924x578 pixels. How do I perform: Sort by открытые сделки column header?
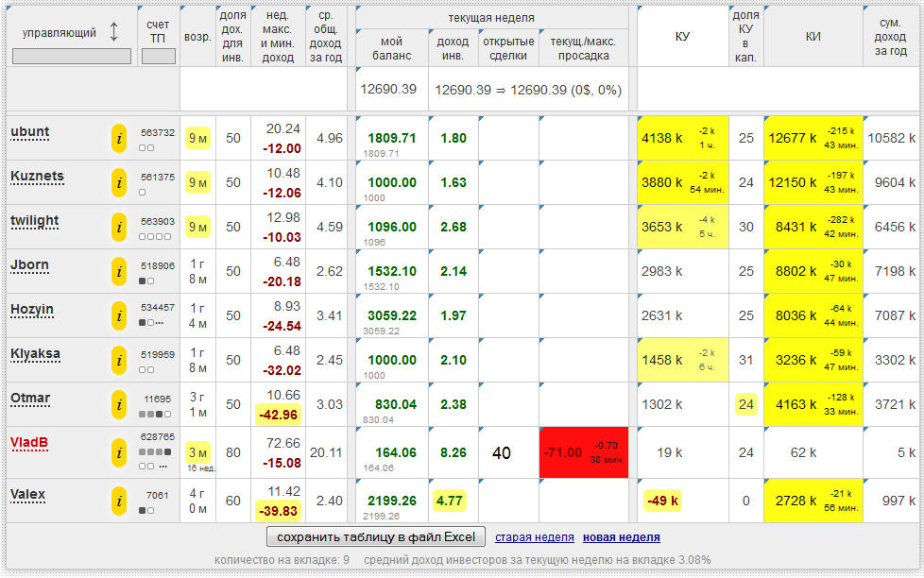point(508,48)
